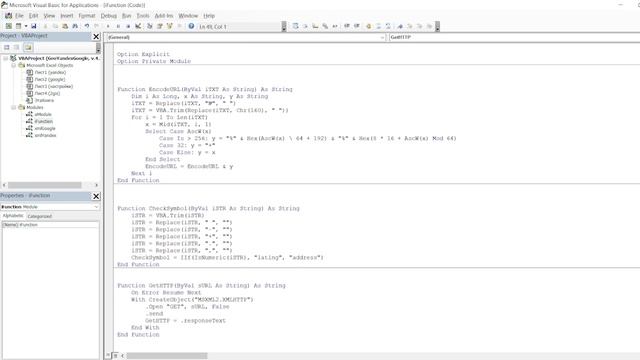The image size is (640, 360).
Task: Click the List Properties/Methods edit toolbar icon
Action: tap(295, 26)
